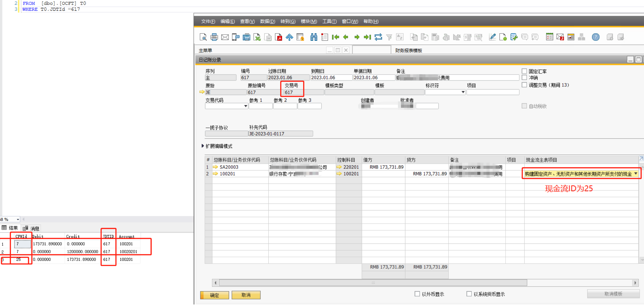Follow orange arrow link next to JE origin

click(202, 92)
